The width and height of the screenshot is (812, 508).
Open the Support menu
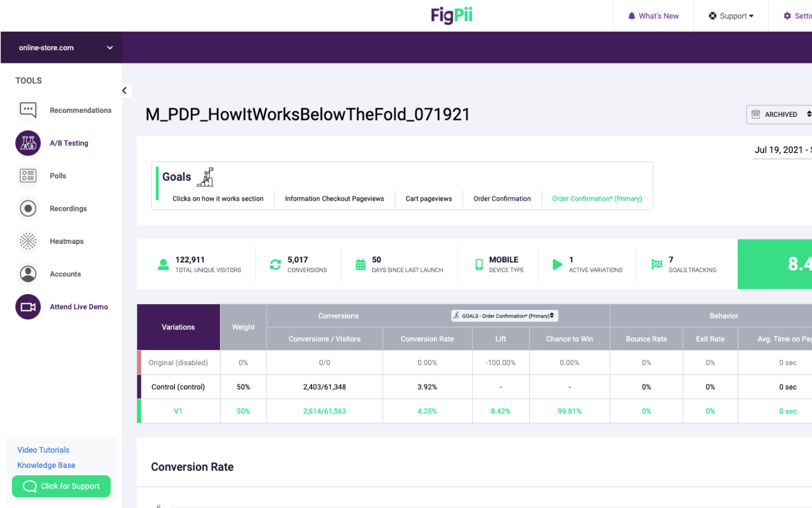tap(731, 15)
